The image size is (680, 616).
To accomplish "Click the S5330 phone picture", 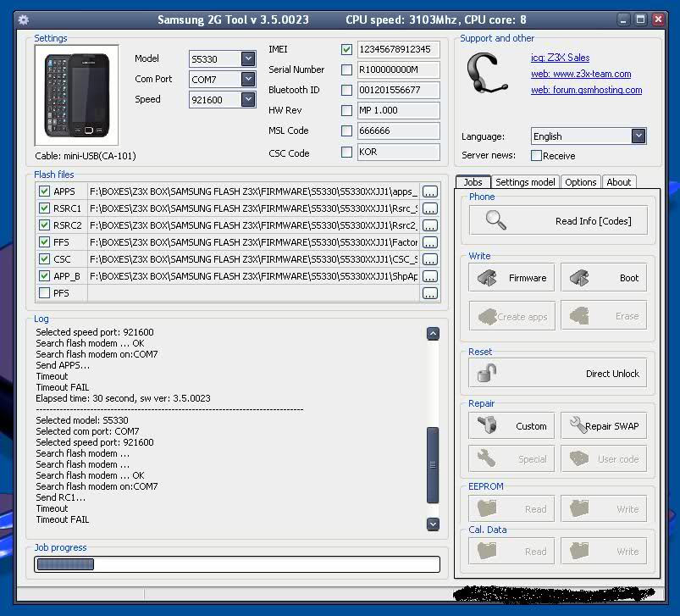I will click(76, 95).
